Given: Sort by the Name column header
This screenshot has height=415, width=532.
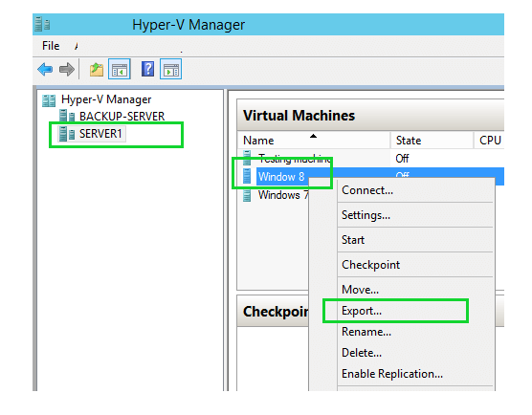Looking at the screenshot, I should pos(314,140).
